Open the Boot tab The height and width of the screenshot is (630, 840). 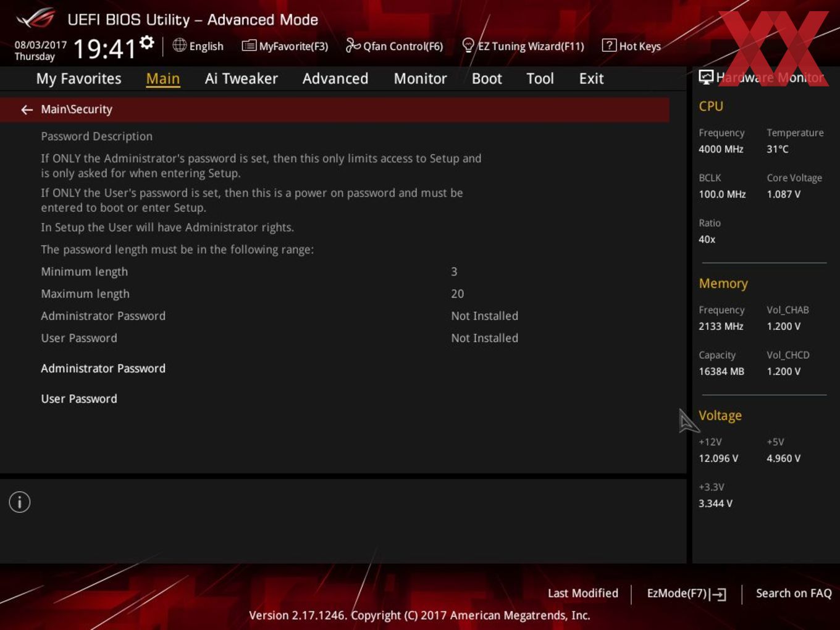pos(487,79)
